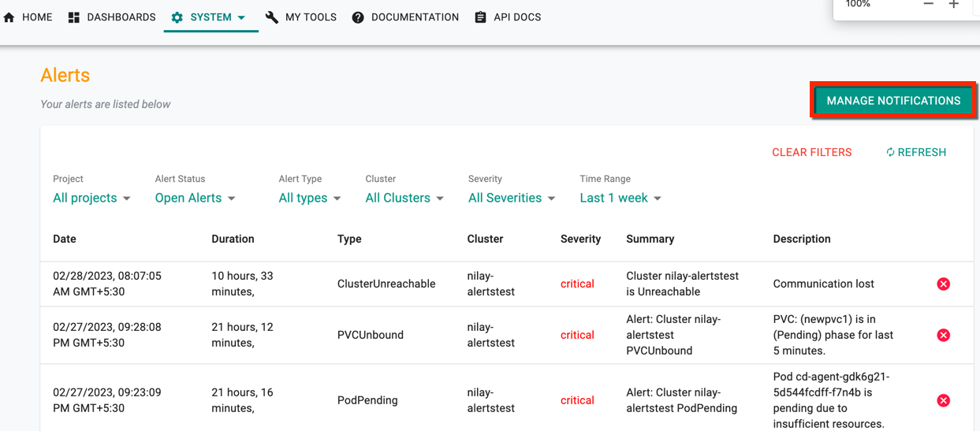Dismiss the PVCUnbound alert with red X
Viewport: 980px width, 431px height.
point(943,335)
